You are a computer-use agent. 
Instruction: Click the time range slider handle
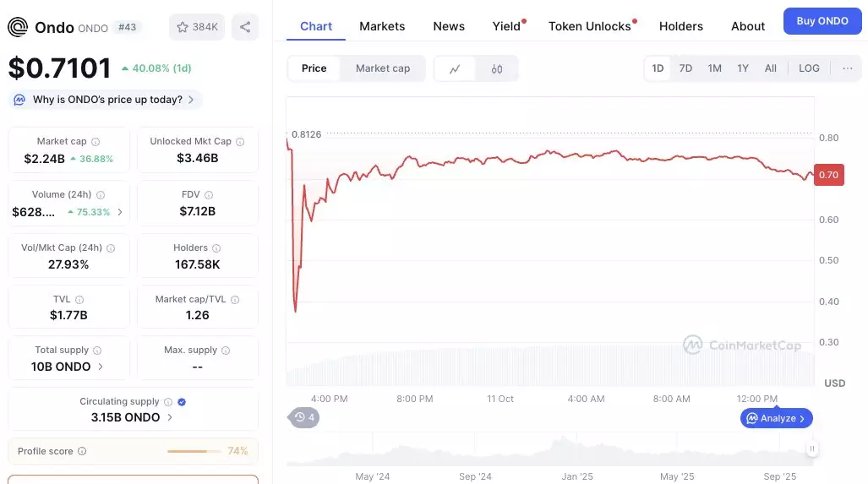(x=812, y=449)
